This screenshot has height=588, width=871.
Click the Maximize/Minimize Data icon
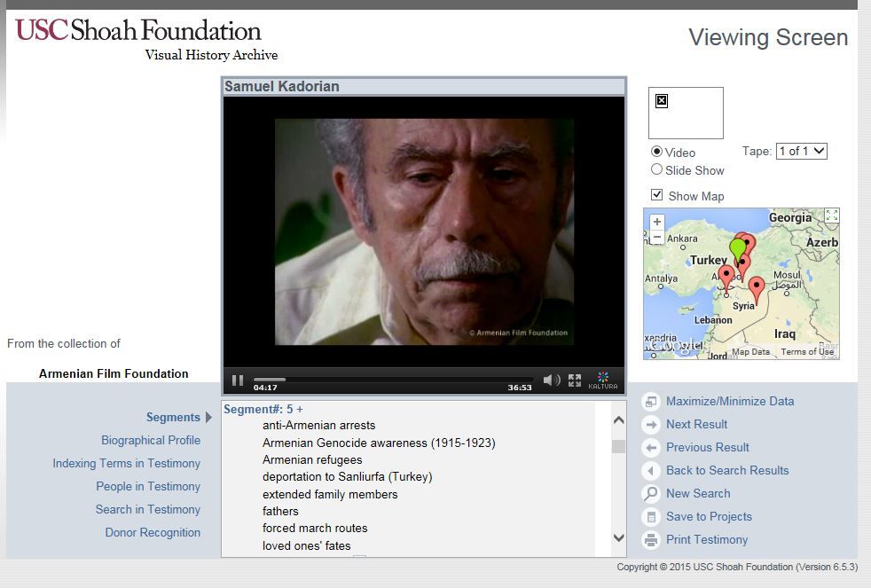(650, 402)
